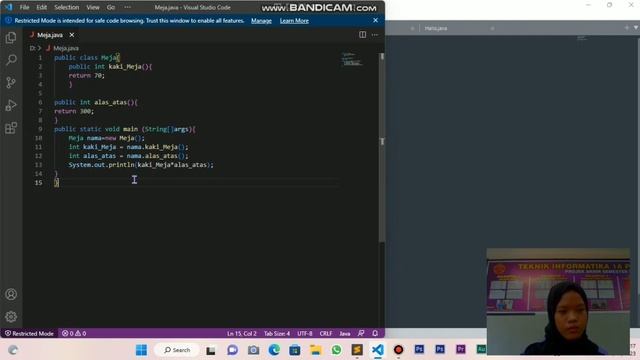
Task: Change the end-of-line sequence via CRLF
Action: [x=326, y=333]
